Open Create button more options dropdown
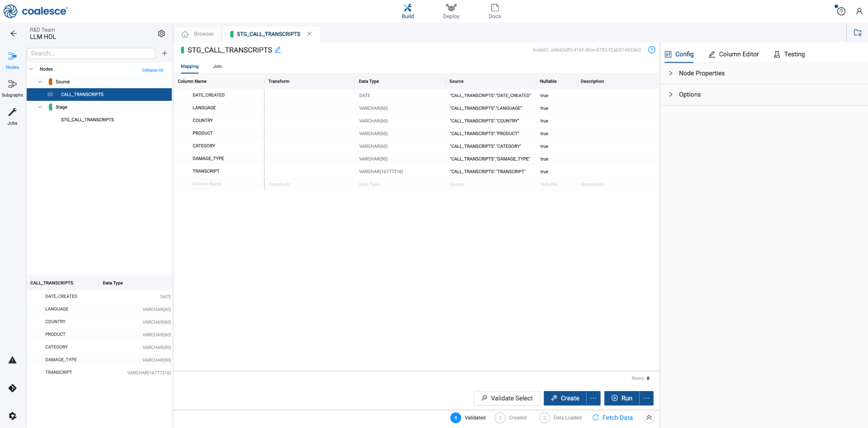Screen dimensions: 868x428 click(593, 398)
